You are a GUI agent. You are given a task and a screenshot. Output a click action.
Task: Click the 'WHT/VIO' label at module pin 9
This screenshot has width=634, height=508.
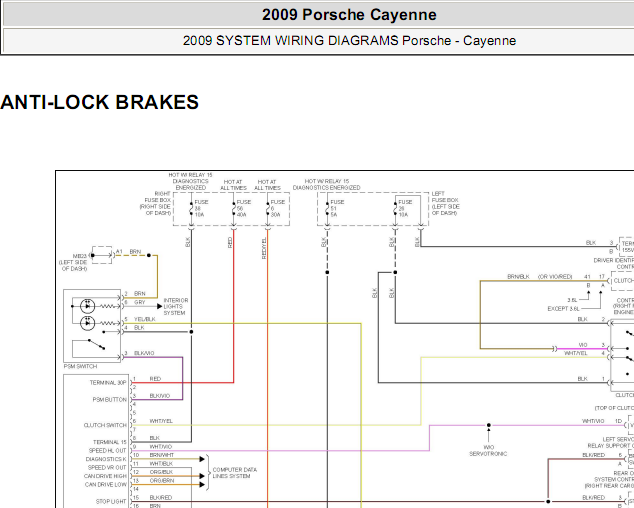pyautogui.click(x=161, y=447)
